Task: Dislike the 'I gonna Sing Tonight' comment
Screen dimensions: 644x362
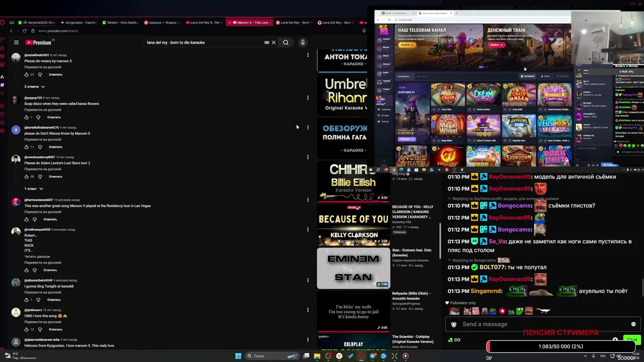Action: tap(38, 300)
